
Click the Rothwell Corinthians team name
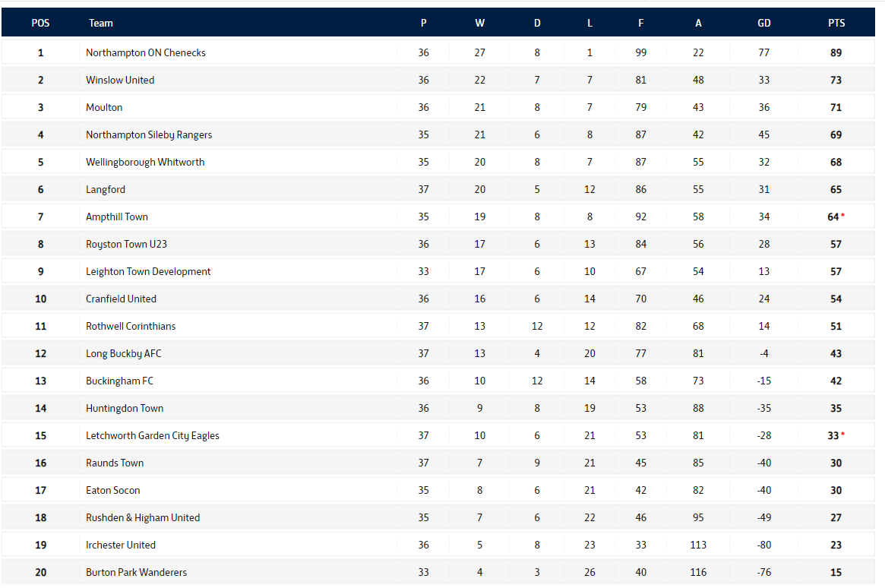point(131,327)
